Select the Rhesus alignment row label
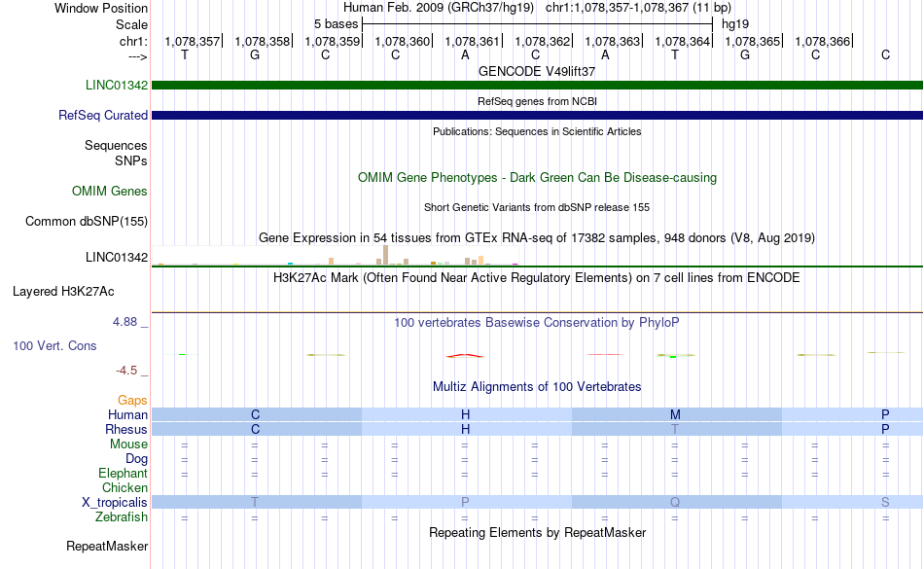Viewport: 924px width, 569px height. 126,429
